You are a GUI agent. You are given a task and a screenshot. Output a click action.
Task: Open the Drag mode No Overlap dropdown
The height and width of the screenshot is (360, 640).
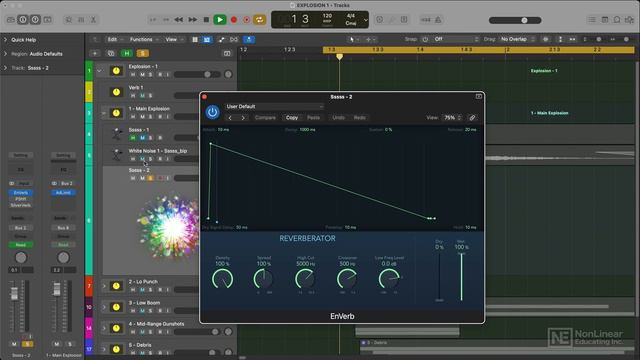[x=517, y=39]
